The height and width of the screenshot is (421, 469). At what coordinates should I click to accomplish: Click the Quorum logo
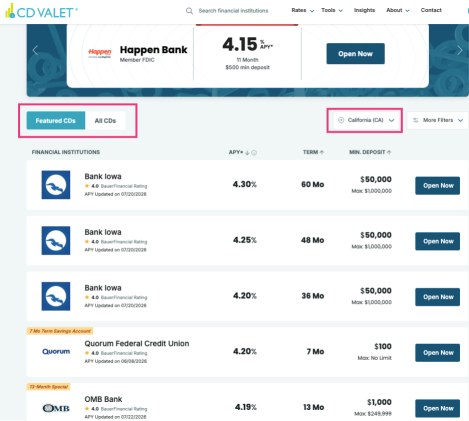56,351
